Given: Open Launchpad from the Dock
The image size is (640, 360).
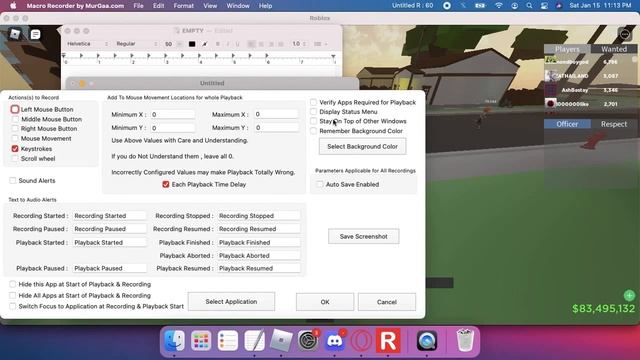Looking at the screenshot, I should pyautogui.click(x=201, y=340).
